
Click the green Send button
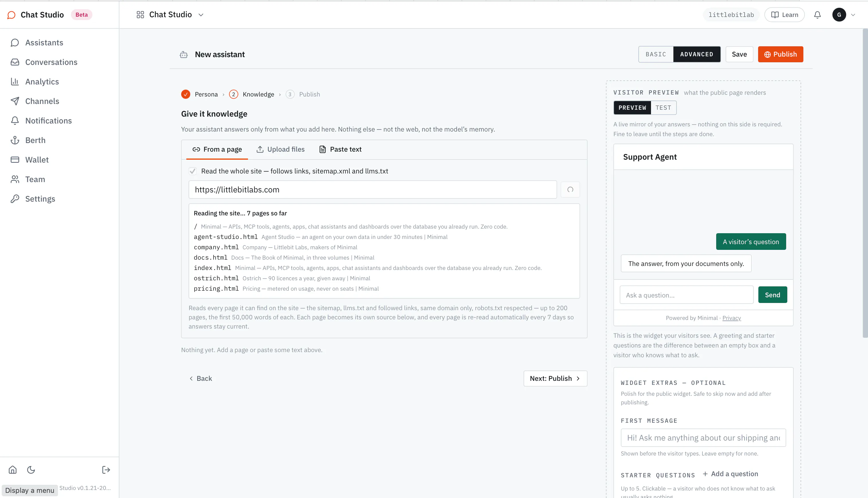[x=772, y=295]
